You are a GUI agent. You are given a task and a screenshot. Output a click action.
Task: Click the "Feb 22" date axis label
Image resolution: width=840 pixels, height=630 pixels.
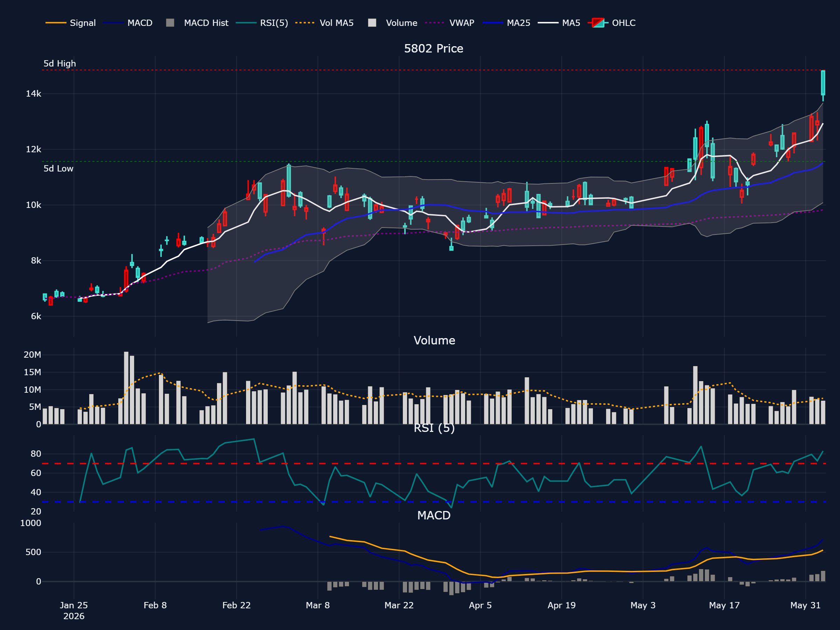(237, 605)
